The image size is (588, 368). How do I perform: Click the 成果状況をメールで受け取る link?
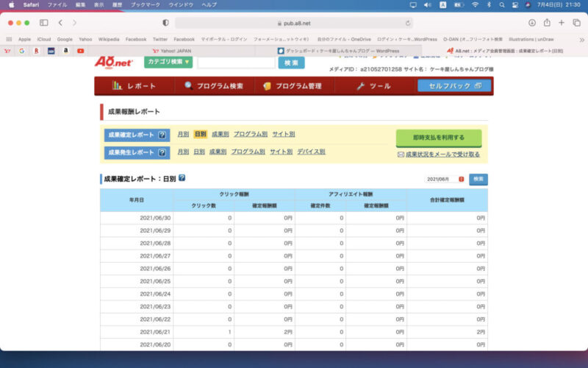tap(439, 155)
